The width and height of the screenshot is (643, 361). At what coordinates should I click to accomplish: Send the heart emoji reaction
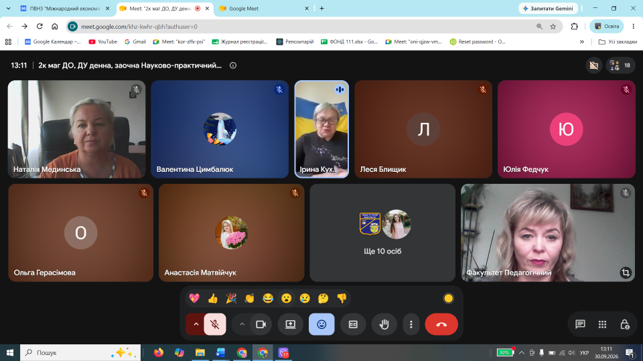click(194, 298)
